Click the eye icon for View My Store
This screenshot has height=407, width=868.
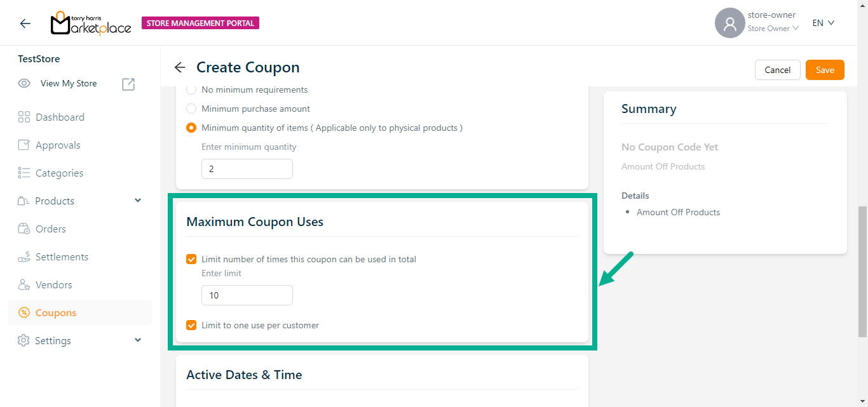coord(24,83)
